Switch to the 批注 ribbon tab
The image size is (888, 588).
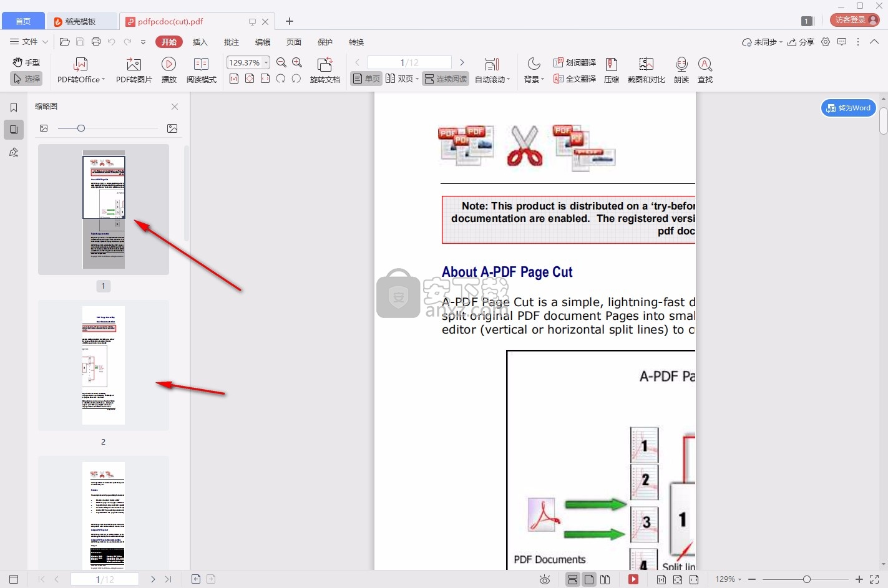[x=232, y=42]
